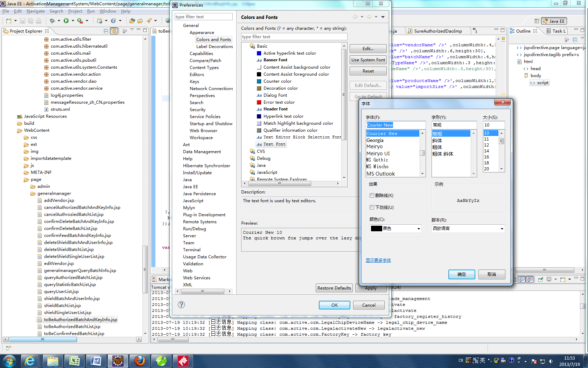Click the volume speaker tray icon
Image resolution: width=588 pixels, height=368 pixels.
(551, 361)
